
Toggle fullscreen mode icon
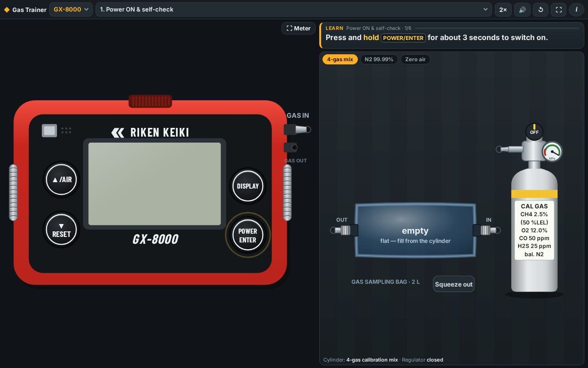[559, 9]
